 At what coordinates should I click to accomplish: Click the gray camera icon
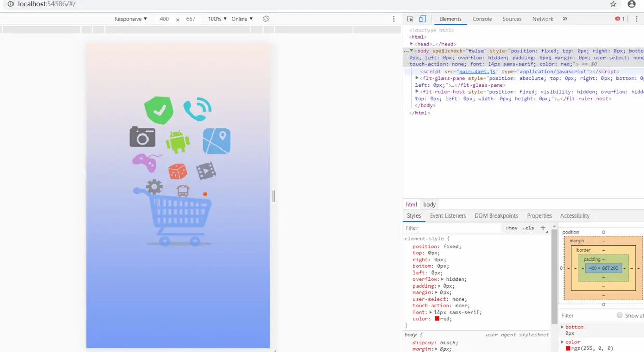(x=142, y=137)
